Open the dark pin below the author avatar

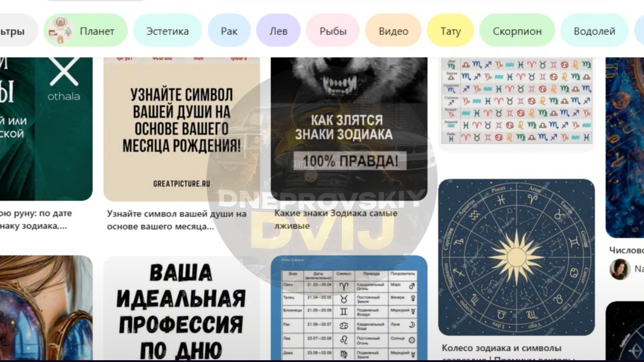625,332
